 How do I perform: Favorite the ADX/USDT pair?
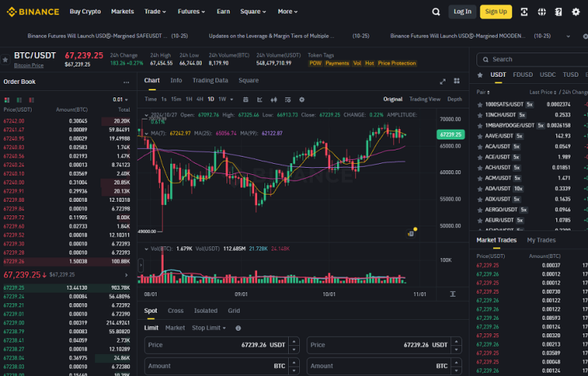pyautogui.click(x=480, y=199)
